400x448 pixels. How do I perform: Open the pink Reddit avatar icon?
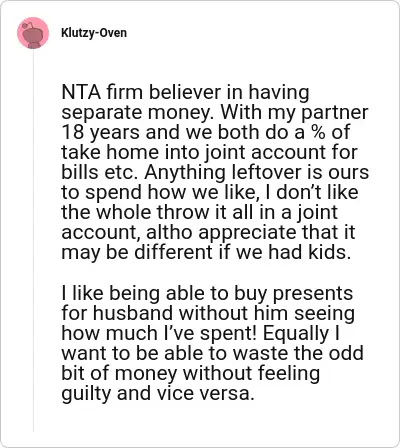(33, 33)
